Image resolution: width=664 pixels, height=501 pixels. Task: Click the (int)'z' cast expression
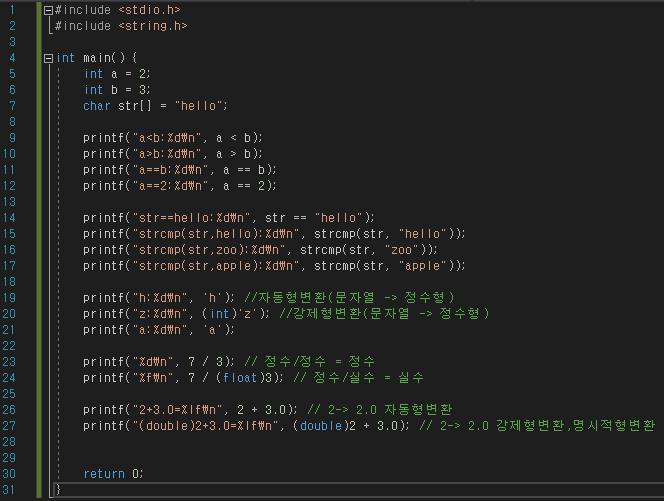pos(232,314)
